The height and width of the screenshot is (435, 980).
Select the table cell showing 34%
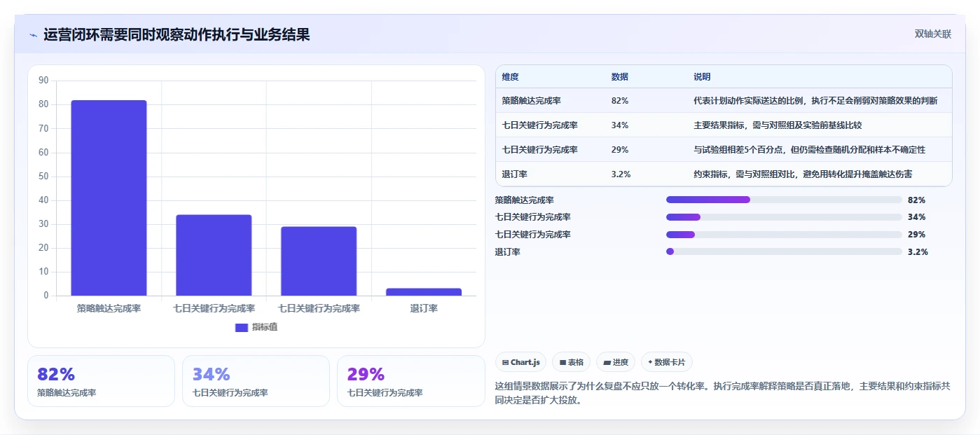(619, 125)
